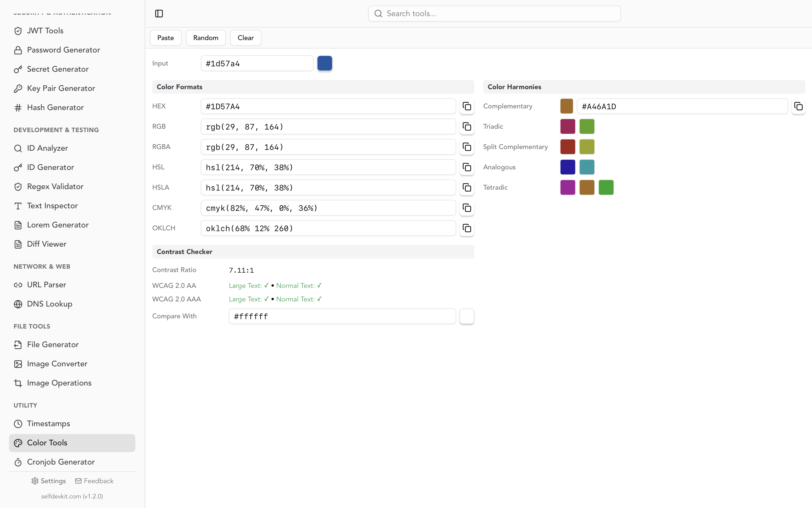
Task: Click the Paste button
Action: [x=166, y=38]
